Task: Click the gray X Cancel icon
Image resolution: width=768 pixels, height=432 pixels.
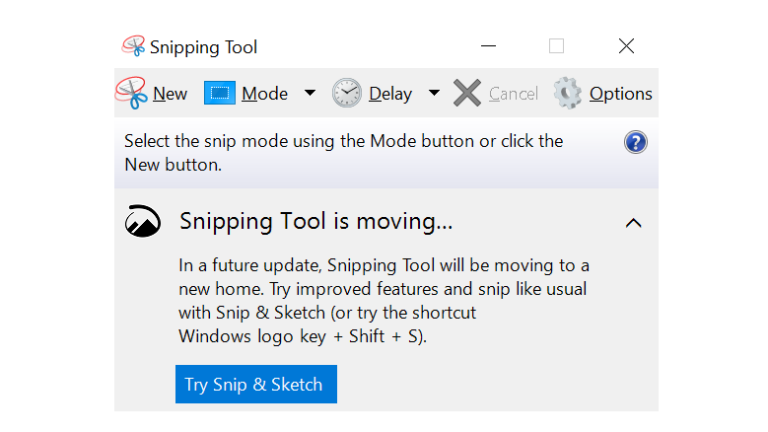Action: click(x=467, y=93)
